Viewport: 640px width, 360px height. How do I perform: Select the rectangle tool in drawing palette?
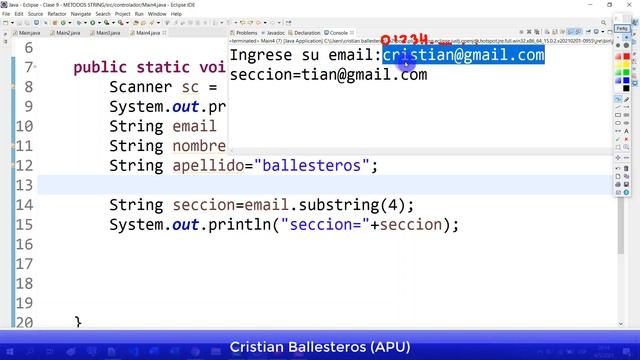pyautogui.click(x=618, y=115)
